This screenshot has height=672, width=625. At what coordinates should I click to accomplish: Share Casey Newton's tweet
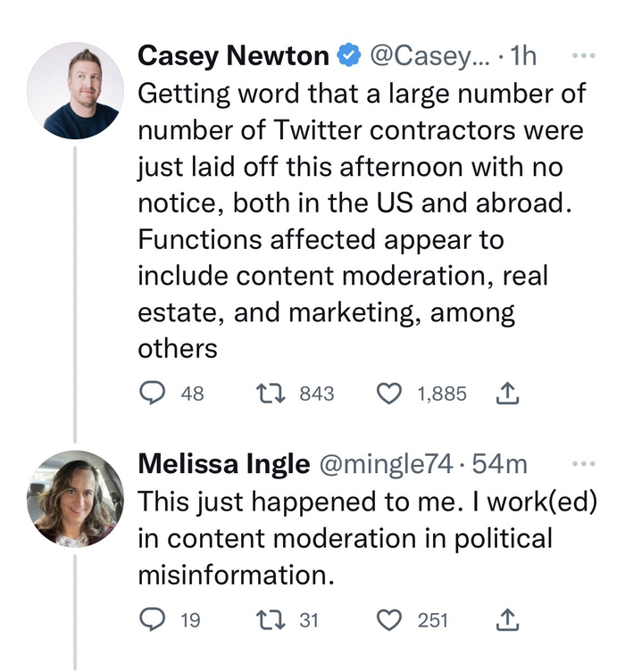coord(507,393)
